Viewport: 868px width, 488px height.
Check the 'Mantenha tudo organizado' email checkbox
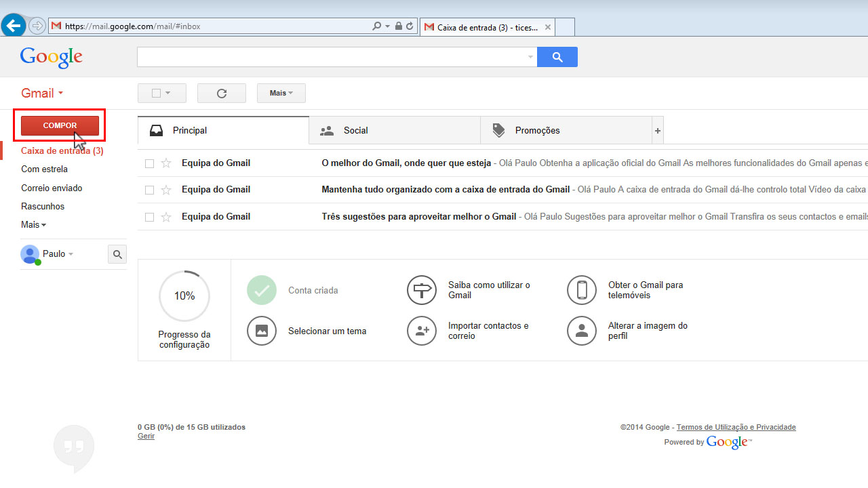[x=150, y=190]
